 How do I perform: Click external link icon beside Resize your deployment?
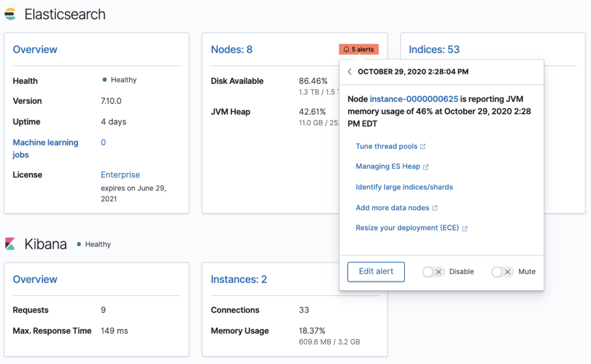[465, 228]
